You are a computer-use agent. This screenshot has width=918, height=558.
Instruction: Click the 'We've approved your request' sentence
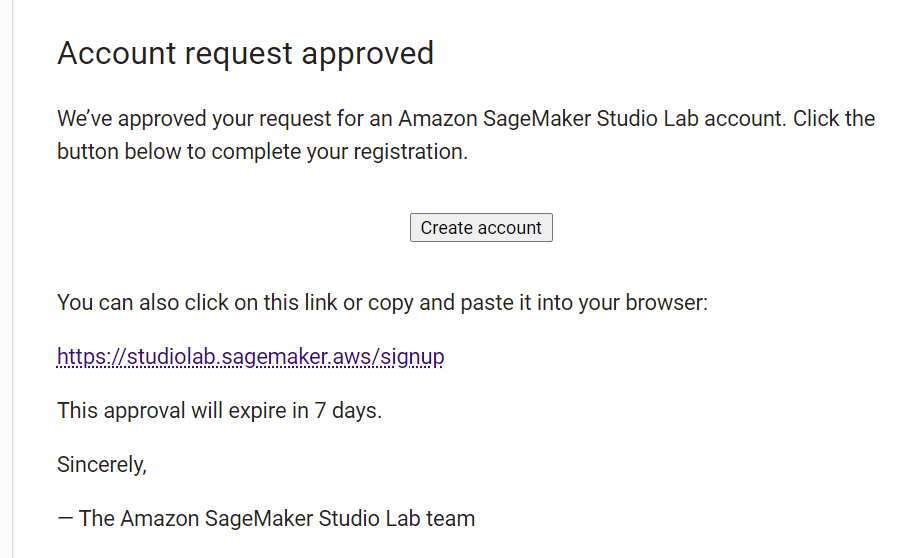click(x=419, y=119)
